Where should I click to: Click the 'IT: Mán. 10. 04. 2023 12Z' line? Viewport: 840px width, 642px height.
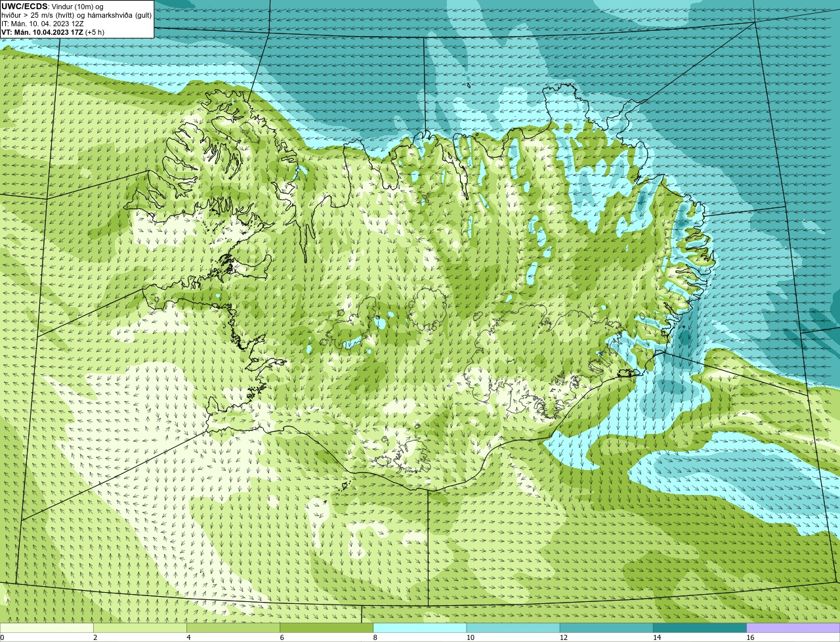(43, 24)
